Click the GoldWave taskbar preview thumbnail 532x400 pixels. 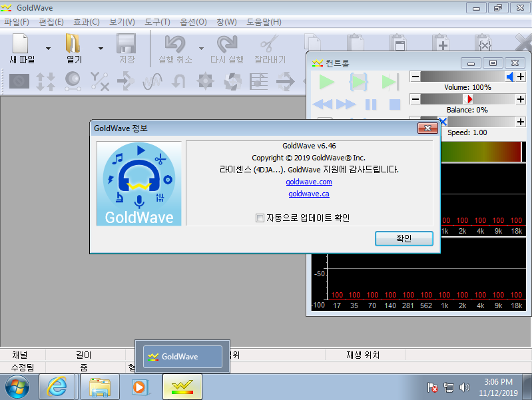[182, 357]
